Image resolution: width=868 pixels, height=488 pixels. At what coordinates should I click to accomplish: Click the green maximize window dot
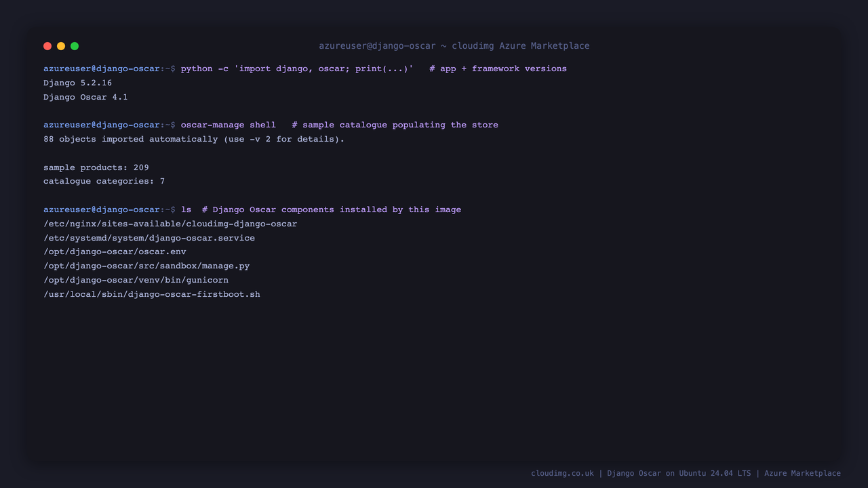point(75,46)
